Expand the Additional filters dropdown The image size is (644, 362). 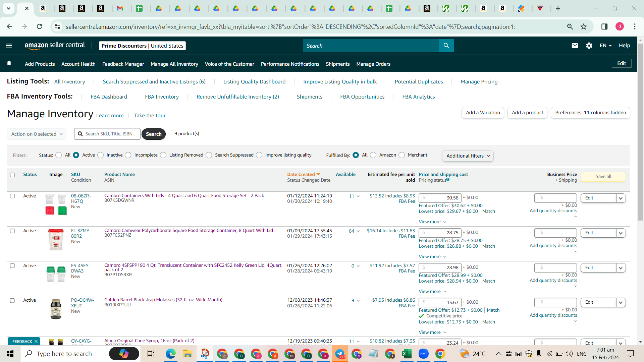(468, 156)
